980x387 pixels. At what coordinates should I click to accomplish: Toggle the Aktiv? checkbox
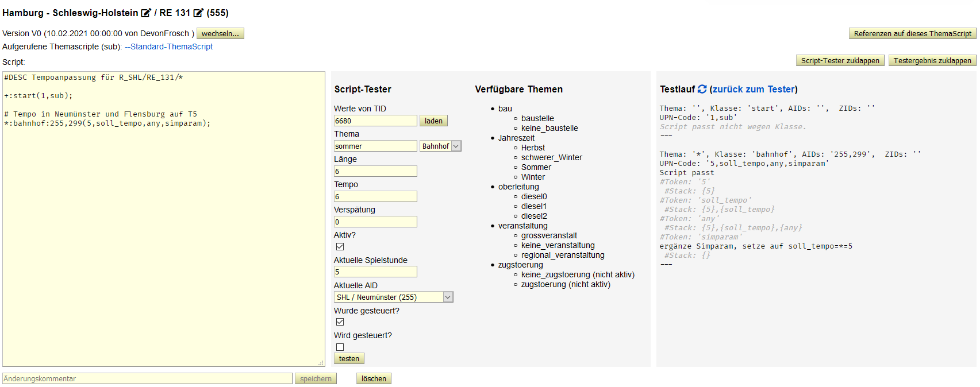[x=340, y=246]
